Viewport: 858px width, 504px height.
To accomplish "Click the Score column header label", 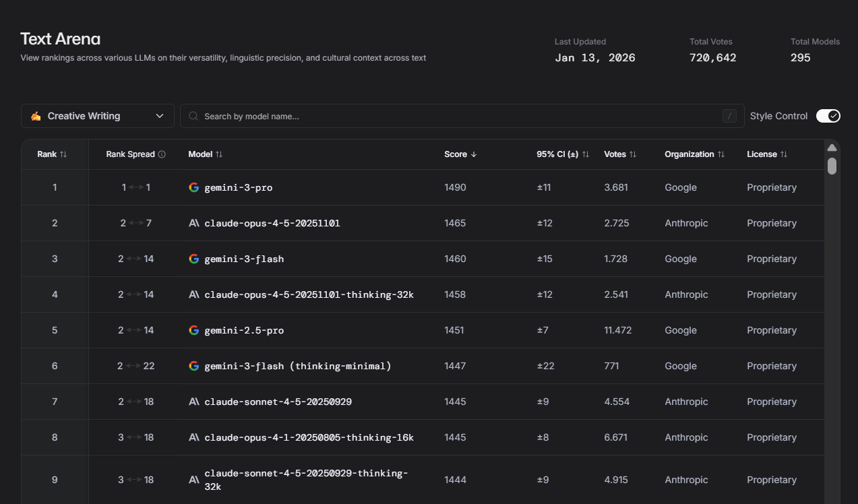I will [x=456, y=154].
